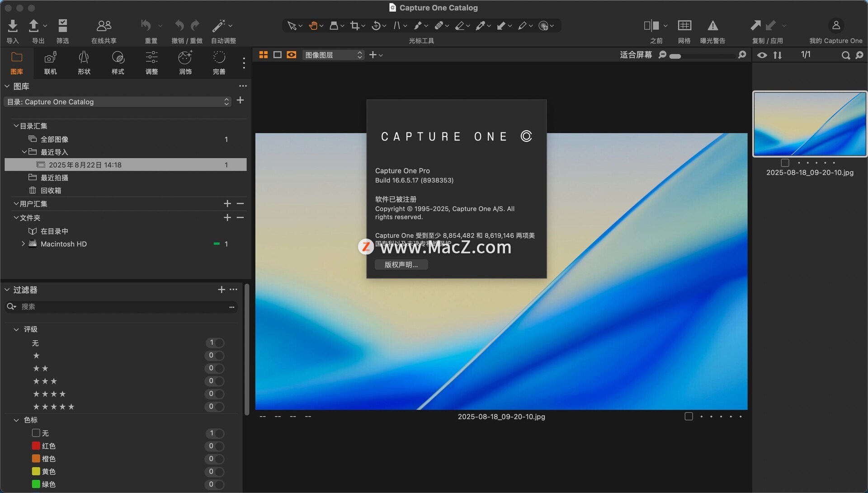
Task: Toggle the five-star rating filter
Action: click(x=215, y=406)
